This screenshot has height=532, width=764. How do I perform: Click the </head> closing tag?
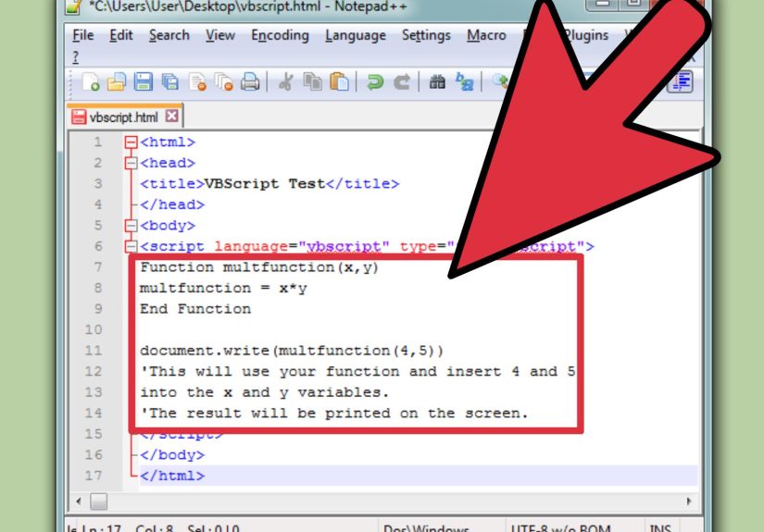pyautogui.click(x=172, y=204)
